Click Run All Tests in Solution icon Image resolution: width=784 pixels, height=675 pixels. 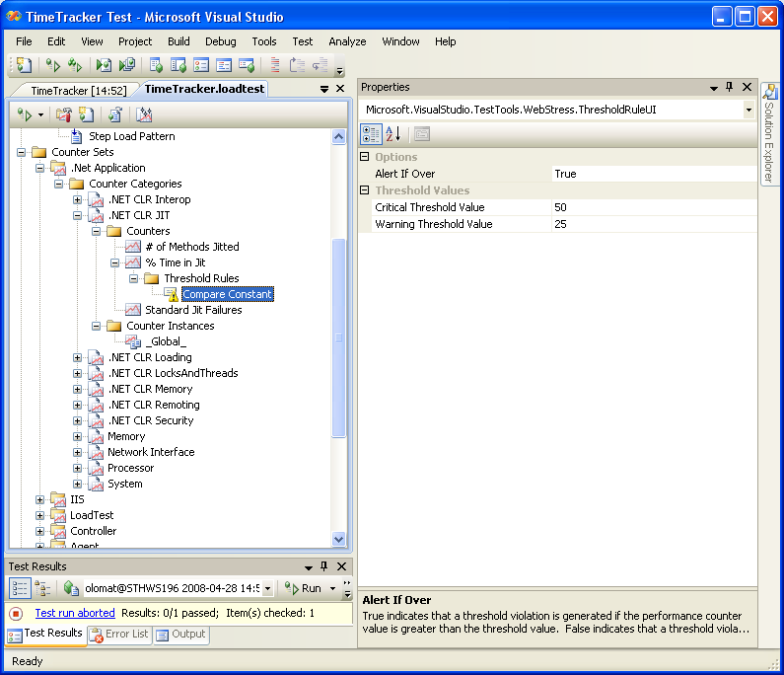click(x=75, y=65)
